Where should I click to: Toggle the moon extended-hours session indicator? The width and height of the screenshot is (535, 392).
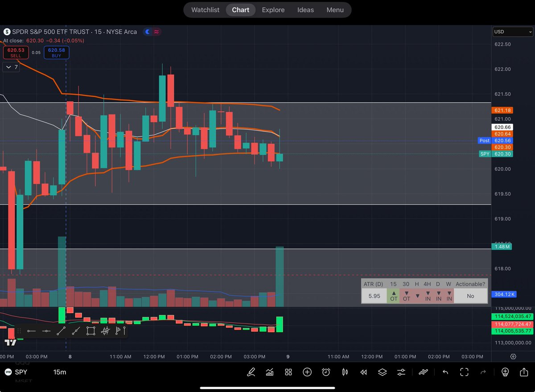click(x=148, y=32)
